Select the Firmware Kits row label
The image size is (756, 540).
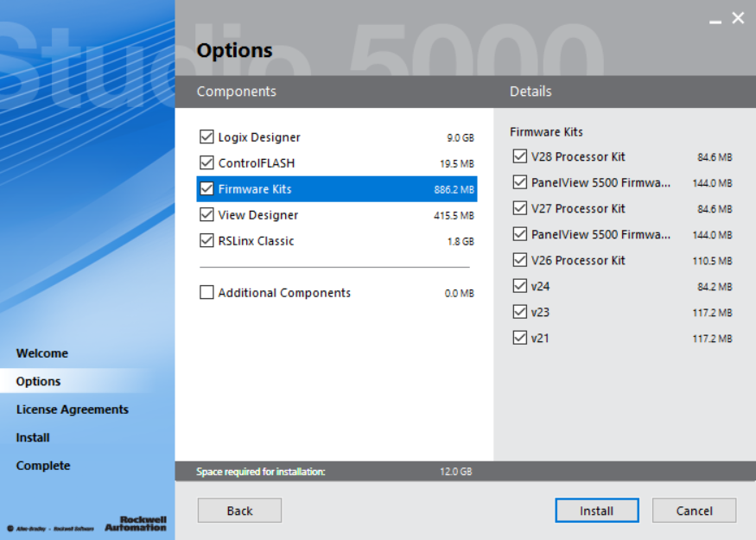255,189
